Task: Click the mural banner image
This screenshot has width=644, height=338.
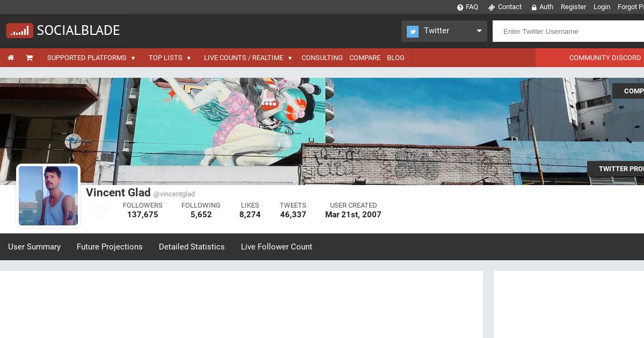Action: point(322,131)
